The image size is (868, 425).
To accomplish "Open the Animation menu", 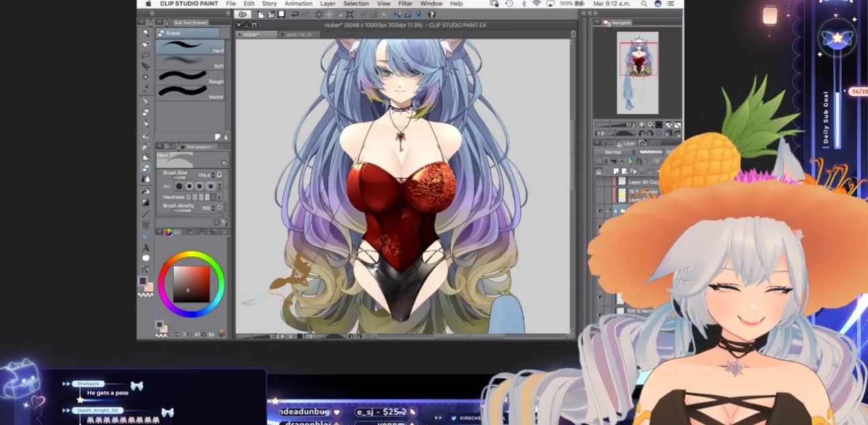I will tap(299, 4).
